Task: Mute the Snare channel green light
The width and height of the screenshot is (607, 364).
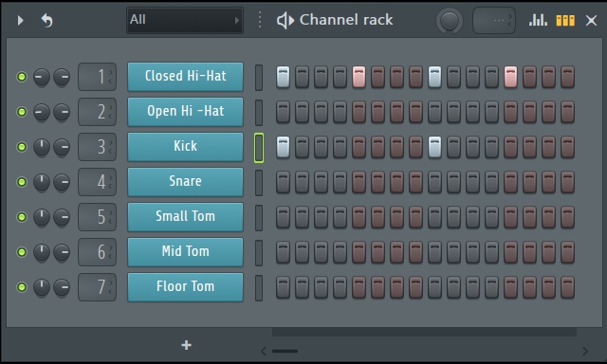Action: tap(22, 182)
